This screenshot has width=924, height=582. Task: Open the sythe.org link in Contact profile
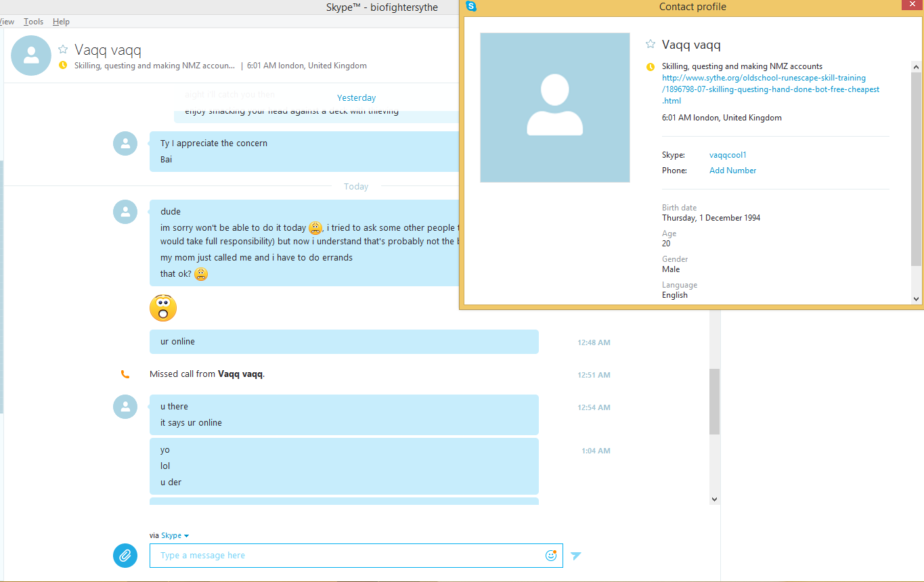pyautogui.click(x=770, y=89)
